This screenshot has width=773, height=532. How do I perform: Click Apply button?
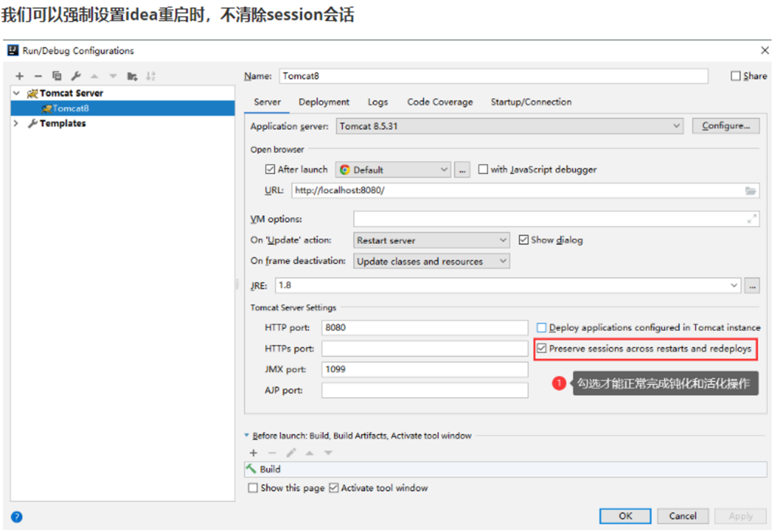click(x=740, y=516)
